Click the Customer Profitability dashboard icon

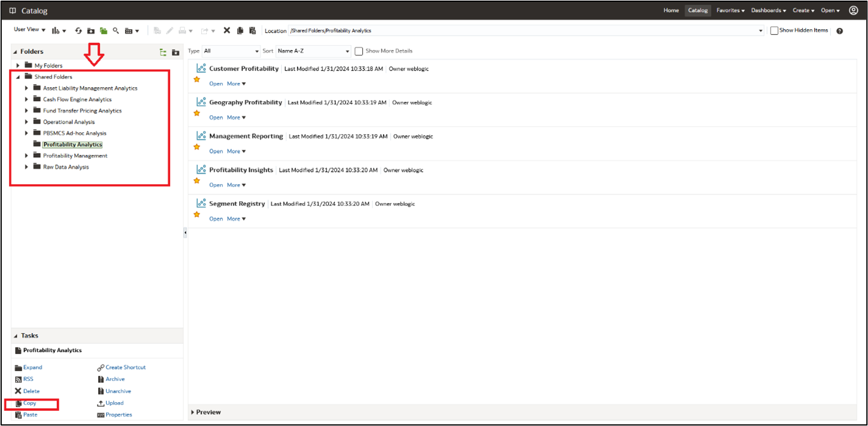coord(201,68)
